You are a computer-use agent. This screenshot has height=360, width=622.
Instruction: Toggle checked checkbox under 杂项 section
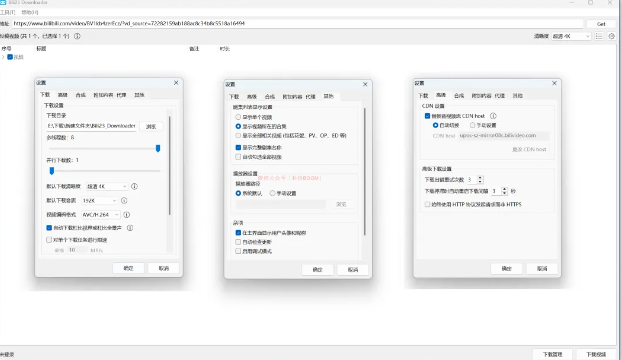point(238,233)
